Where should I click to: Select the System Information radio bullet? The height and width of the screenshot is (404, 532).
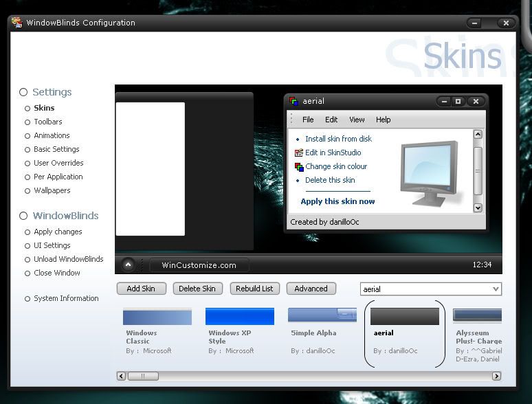pyautogui.click(x=27, y=299)
